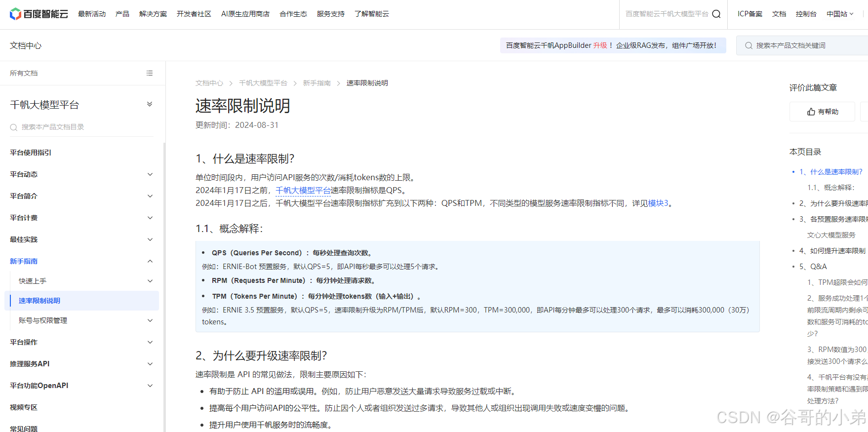Screen dimensions: 868x432
Task: Jump to 文心大模型服务 in page contents
Action: 831,235
